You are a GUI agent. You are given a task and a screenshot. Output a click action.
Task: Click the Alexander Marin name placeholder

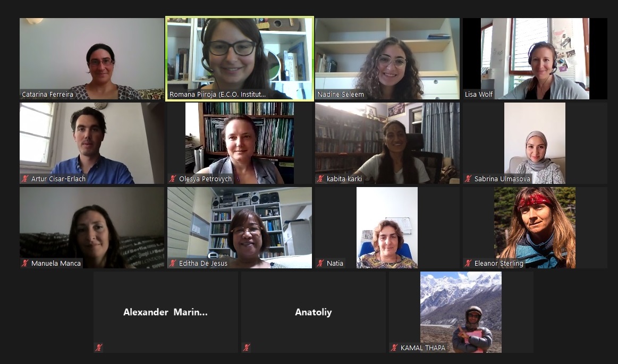pyautogui.click(x=166, y=312)
